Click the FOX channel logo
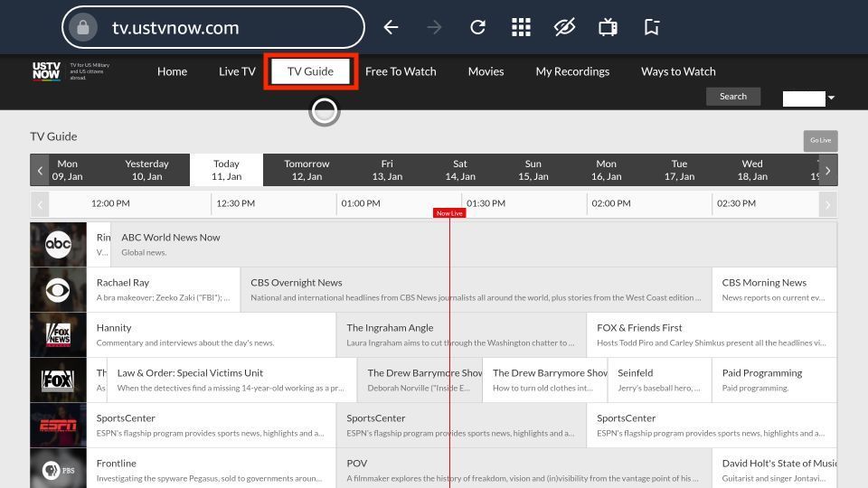 coord(58,380)
